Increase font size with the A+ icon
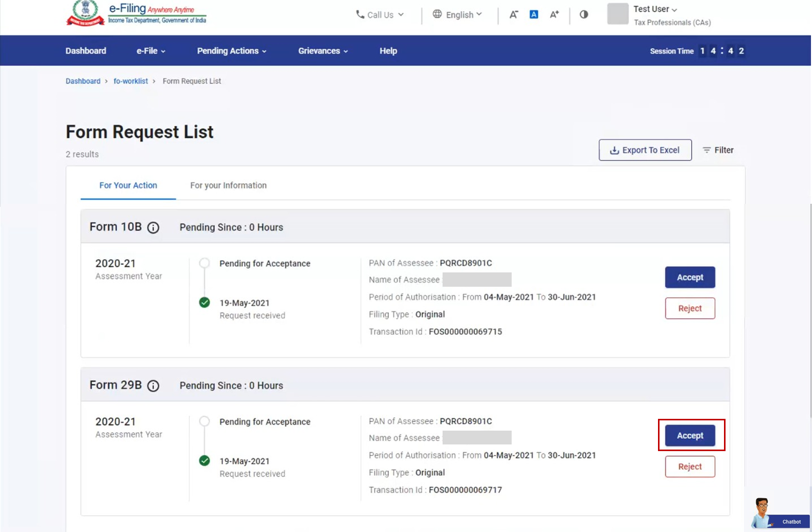Image resolution: width=812 pixels, height=532 pixels. pyautogui.click(x=554, y=15)
